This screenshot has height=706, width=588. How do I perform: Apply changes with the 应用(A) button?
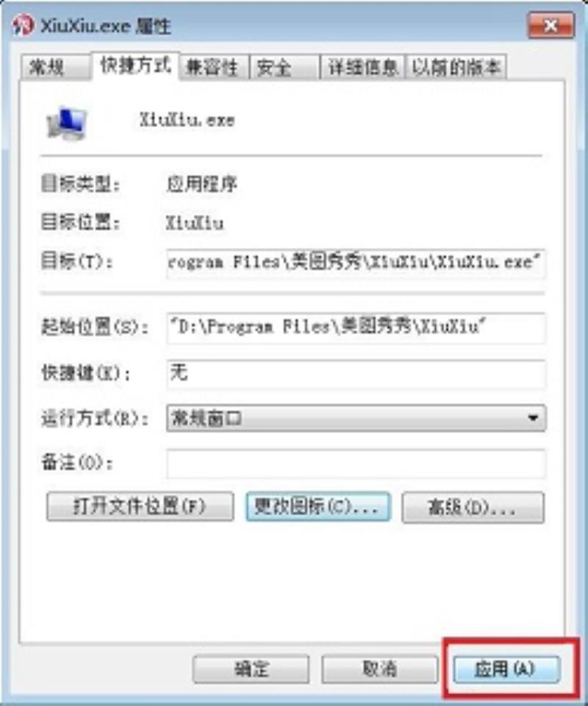coord(506,669)
